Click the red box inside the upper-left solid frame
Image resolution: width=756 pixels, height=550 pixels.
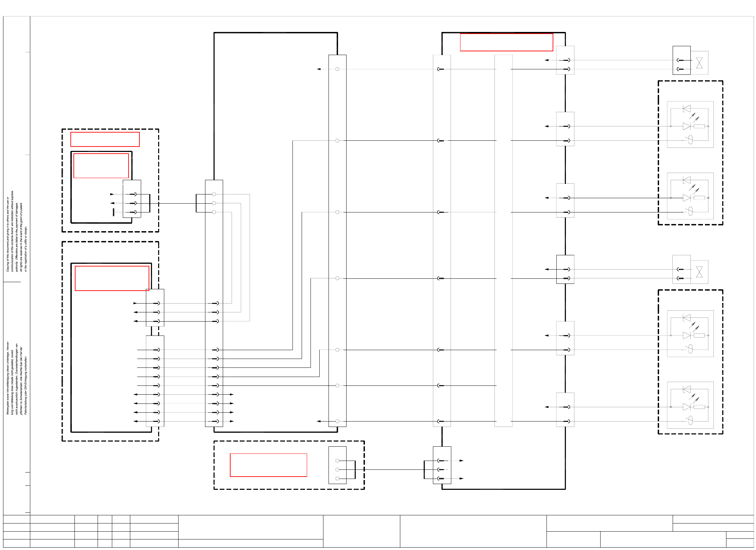click(101, 166)
